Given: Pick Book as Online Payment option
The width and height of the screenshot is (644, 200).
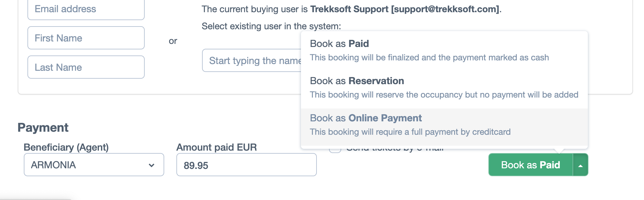Looking at the screenshot, I should [x=444, y=125].
